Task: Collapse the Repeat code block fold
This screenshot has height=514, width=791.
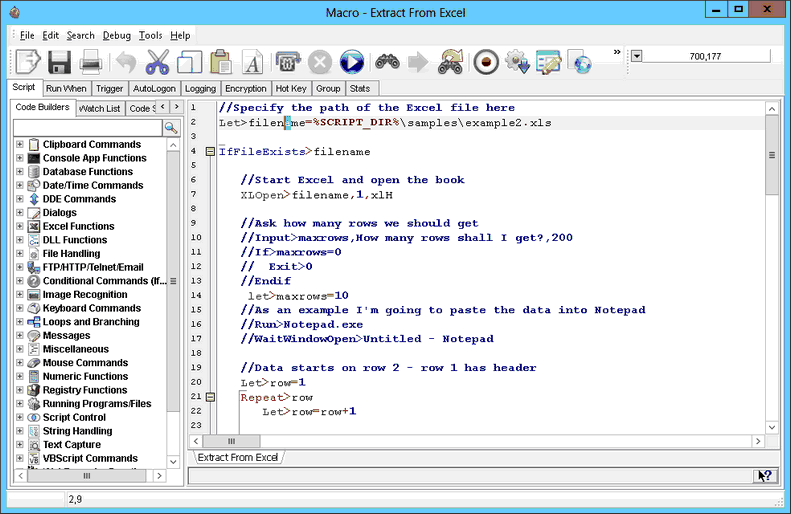Action: 210,397
